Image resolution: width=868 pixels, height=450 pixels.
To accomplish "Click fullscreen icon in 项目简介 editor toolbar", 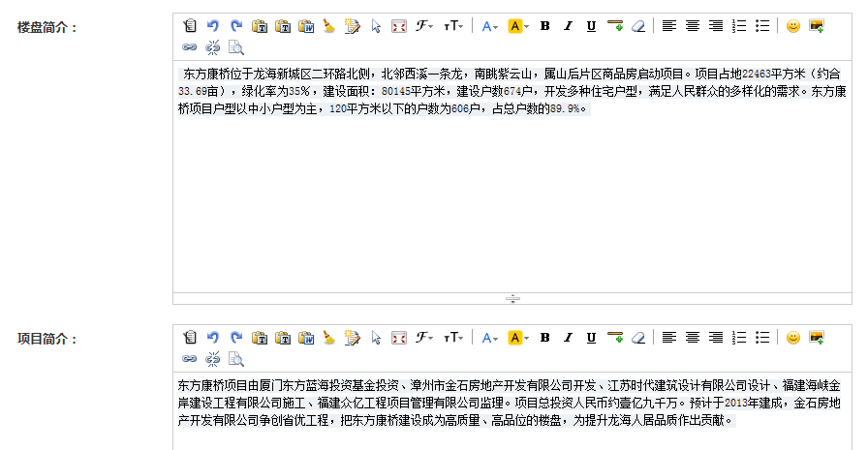I will pos(398,338).
